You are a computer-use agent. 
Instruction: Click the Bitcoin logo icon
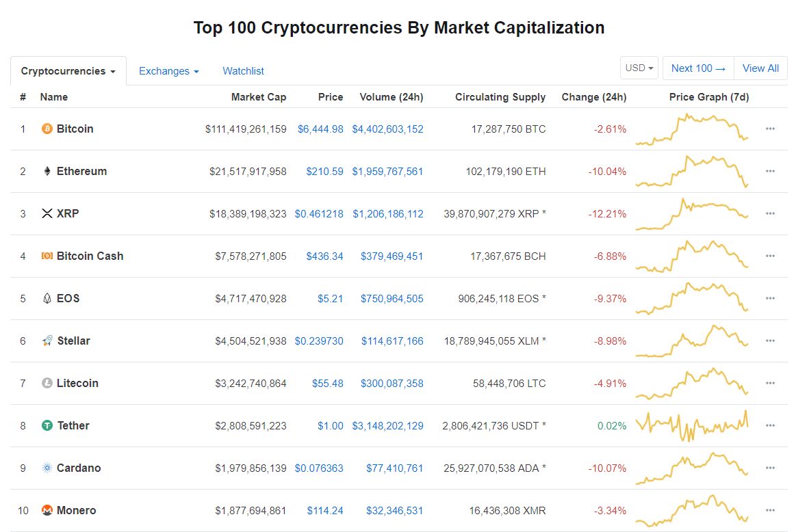click(47, 129)
